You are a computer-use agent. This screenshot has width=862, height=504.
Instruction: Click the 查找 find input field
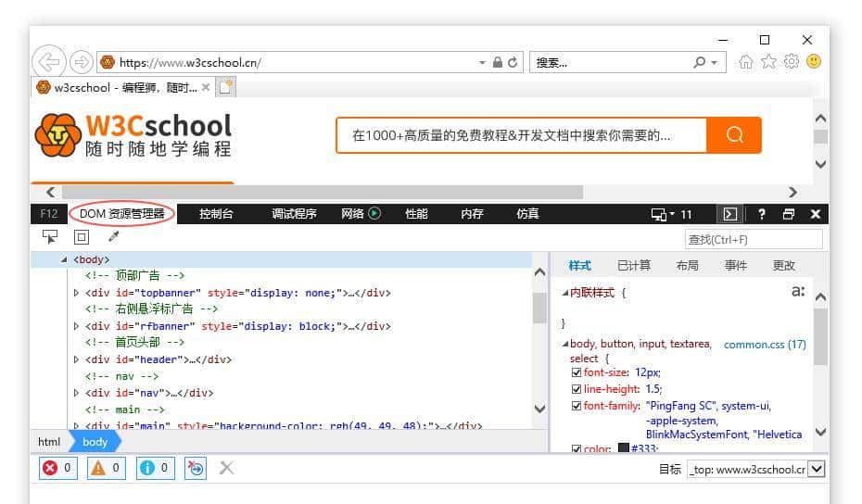(753, 239)
